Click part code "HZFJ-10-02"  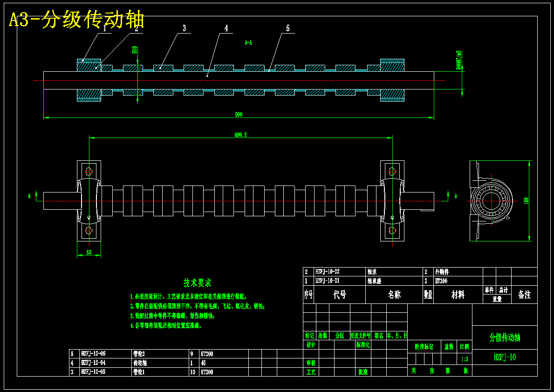click(327, 272)
